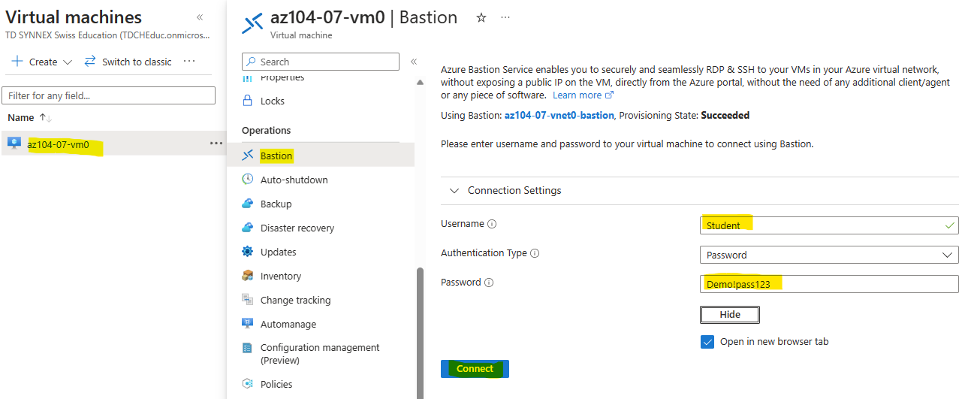Click the Username field containing Student
This screenshot has width=980, height=399.
pos(829,225)
